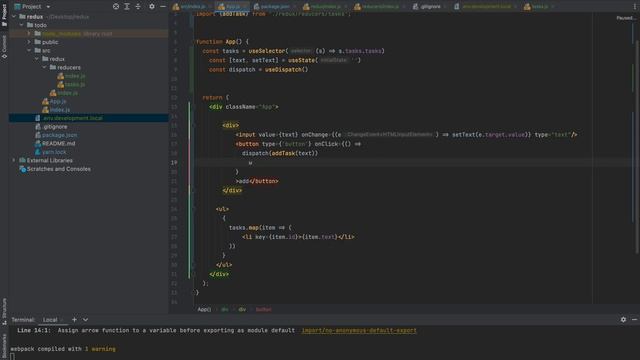Select index.js directly under redux folder

point(67,93)
